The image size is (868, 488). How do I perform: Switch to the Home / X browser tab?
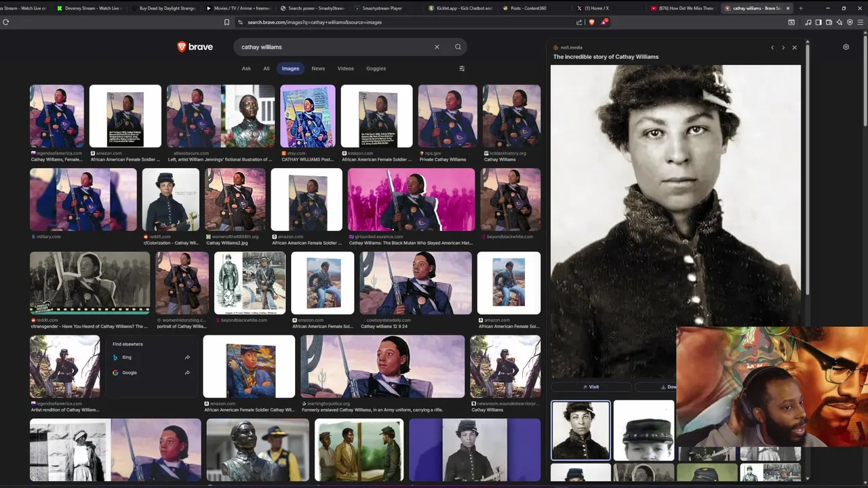click(607, 8)
